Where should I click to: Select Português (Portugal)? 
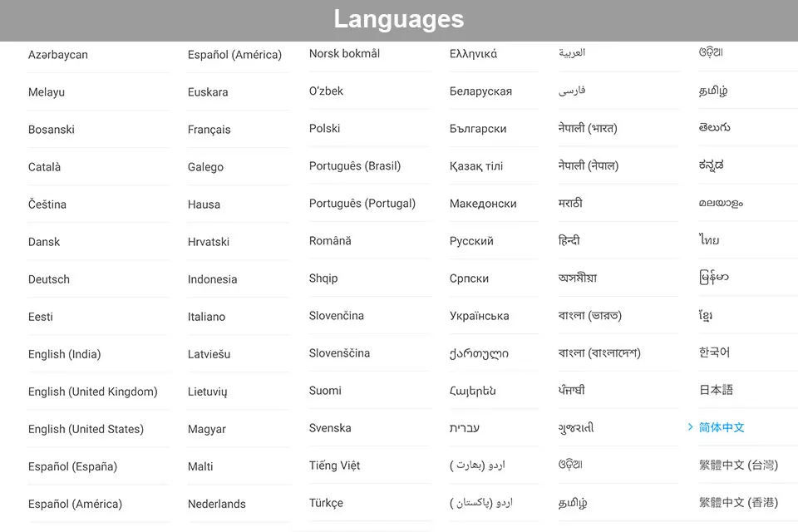(362, 204)
